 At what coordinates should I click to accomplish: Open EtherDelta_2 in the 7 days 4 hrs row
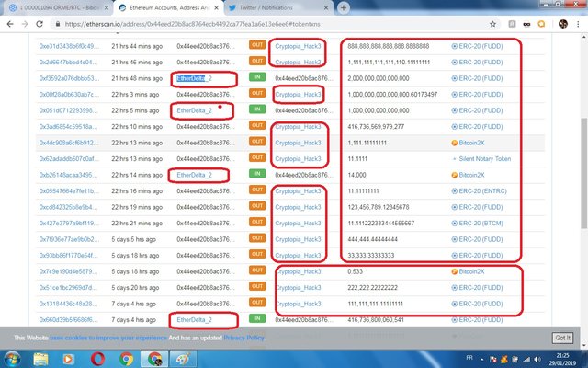tap(194, 320)
